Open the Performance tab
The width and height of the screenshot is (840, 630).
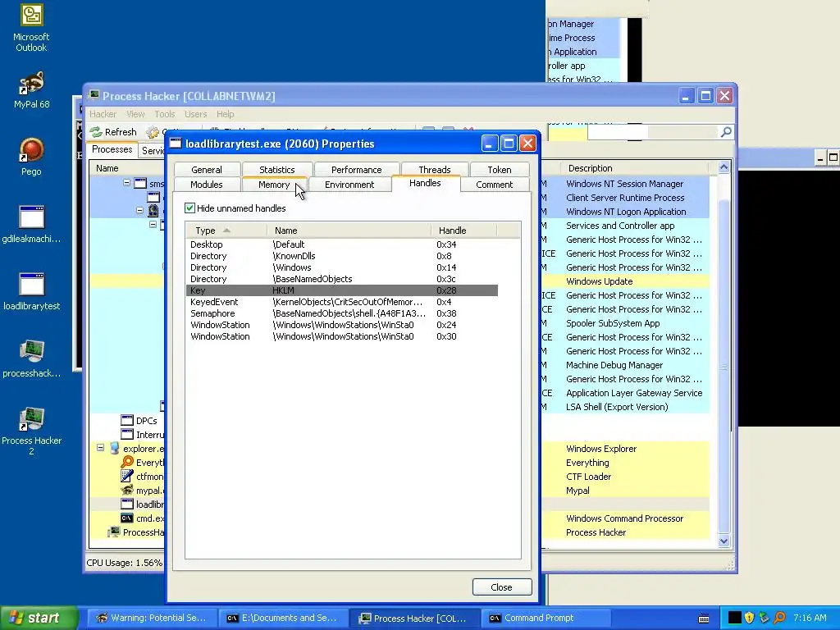(x=357, y=169)
